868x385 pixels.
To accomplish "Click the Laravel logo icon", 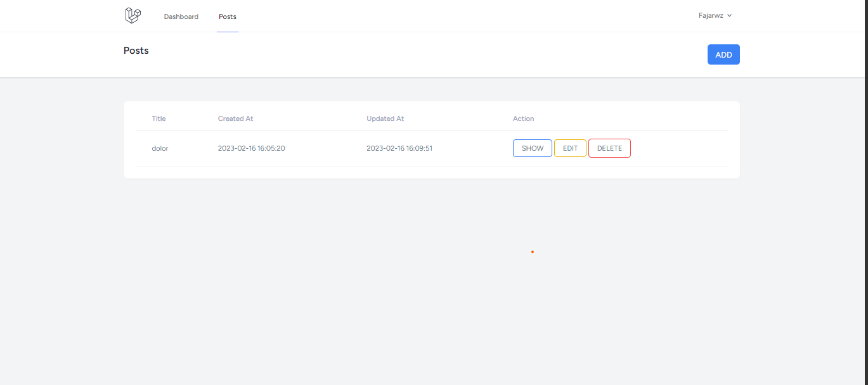I will pos(133,16).
